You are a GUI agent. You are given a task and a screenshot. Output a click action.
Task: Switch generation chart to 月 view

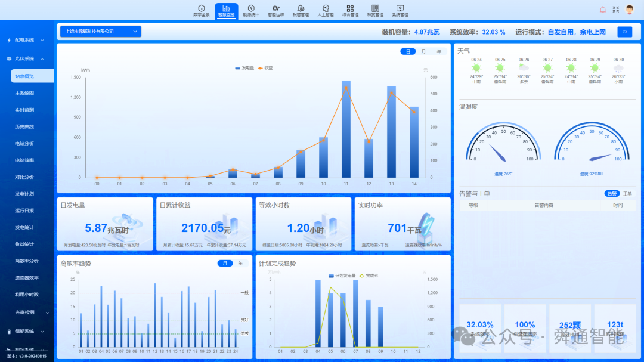point(423,51)
